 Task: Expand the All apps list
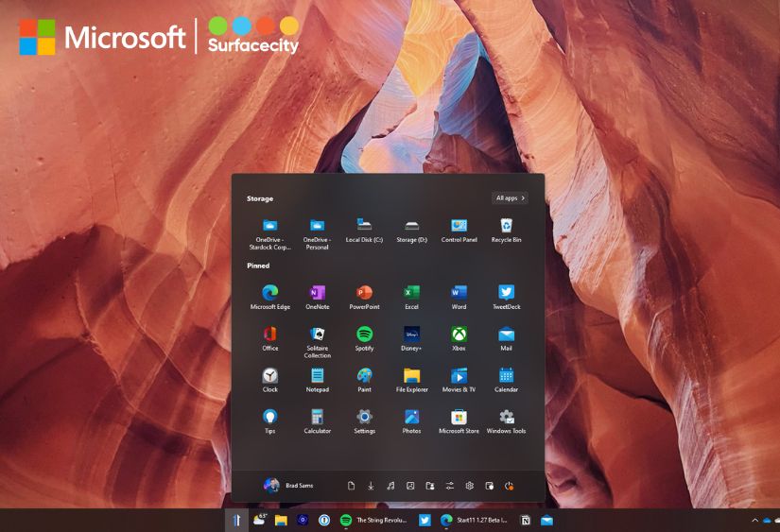pos(511,198)
